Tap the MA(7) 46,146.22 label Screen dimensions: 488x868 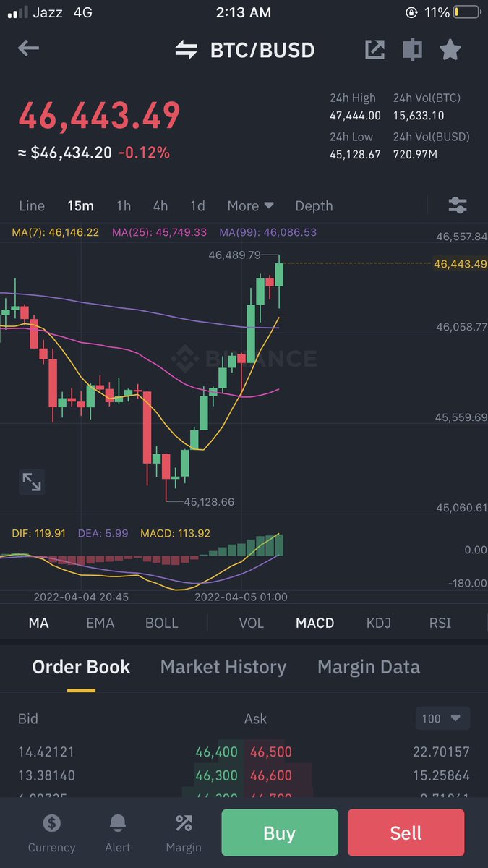coord(56,233)
